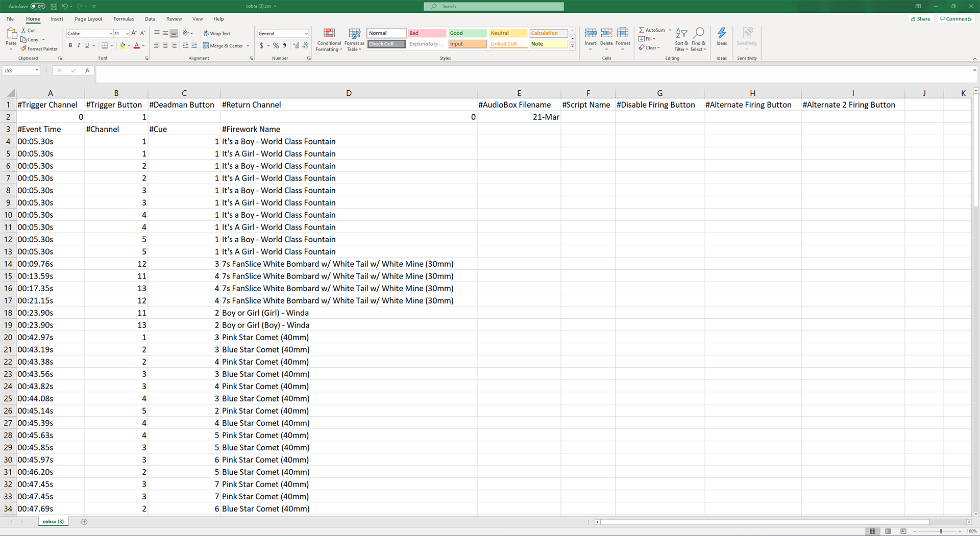Toggle Wrap Text option
980x536 pixels.
(217, 34)
